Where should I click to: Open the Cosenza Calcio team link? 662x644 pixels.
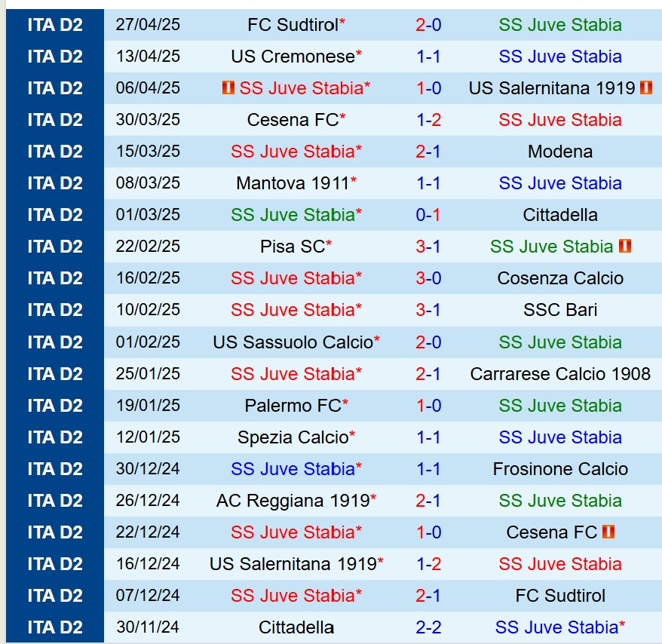[x=559, y=278]
